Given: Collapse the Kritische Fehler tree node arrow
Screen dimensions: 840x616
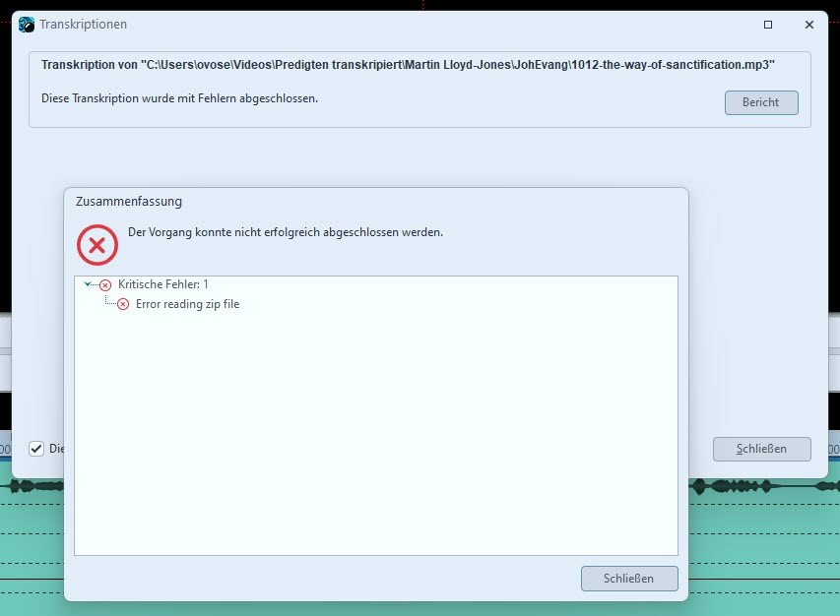Looking at the screenshot, I should 89,283.
